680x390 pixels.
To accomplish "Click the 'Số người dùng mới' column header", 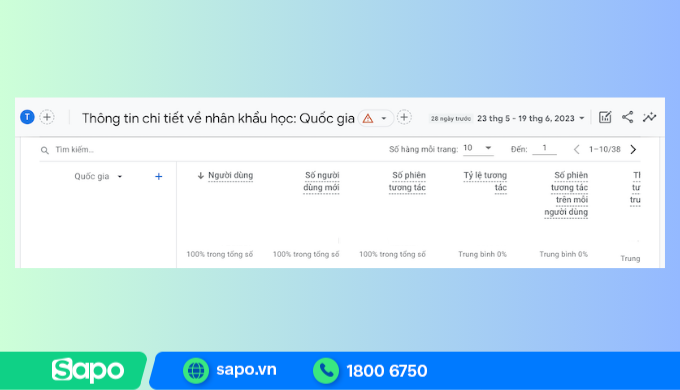I will [321, 181].
